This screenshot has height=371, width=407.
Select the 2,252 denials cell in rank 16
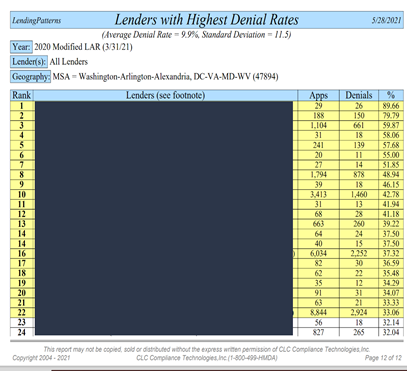point(359,253)
